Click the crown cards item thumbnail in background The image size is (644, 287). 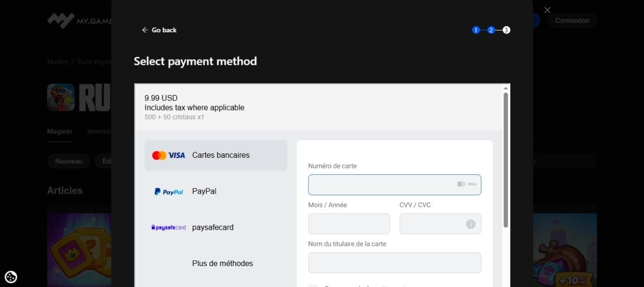(79, 250)
